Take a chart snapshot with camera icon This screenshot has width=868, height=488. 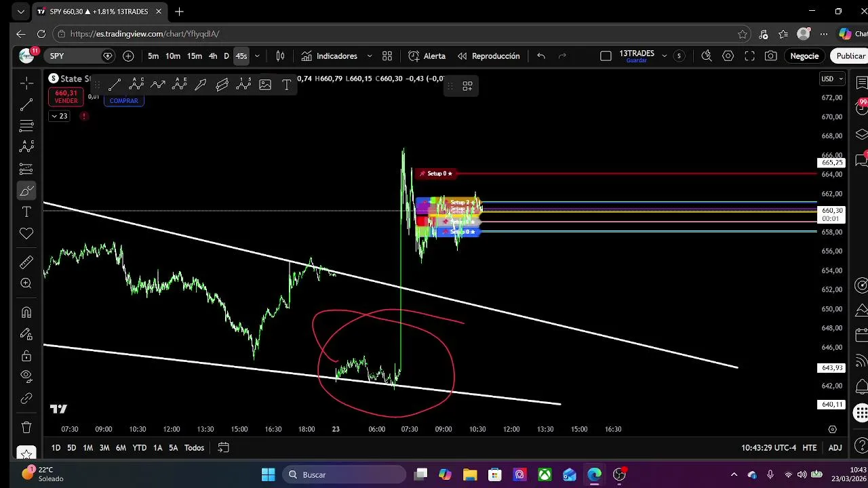[771, 56]
